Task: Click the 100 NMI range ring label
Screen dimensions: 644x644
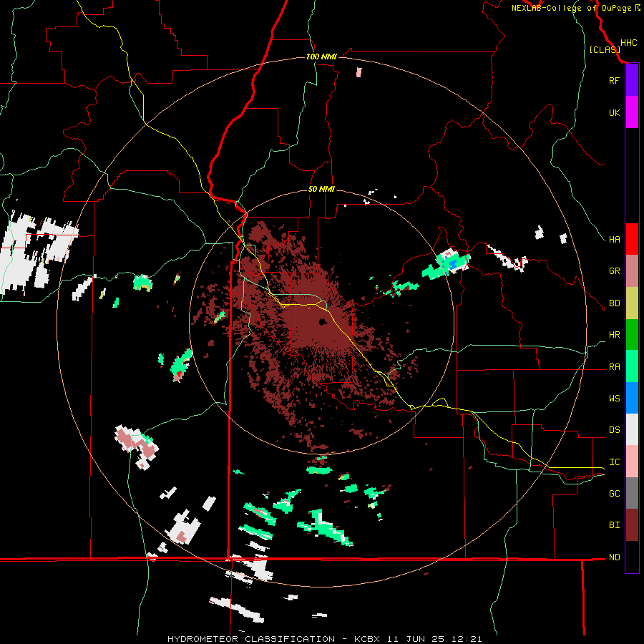Action: (321, 57)
